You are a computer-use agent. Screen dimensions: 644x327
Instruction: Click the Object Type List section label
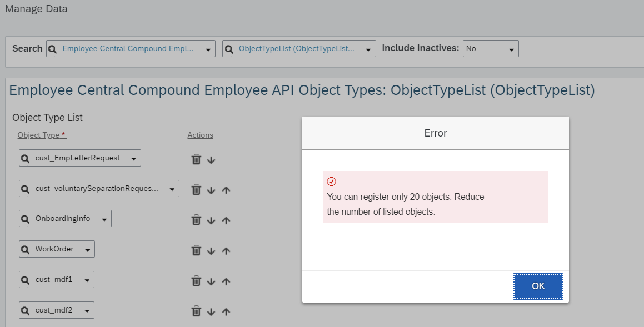coord(47,117)
